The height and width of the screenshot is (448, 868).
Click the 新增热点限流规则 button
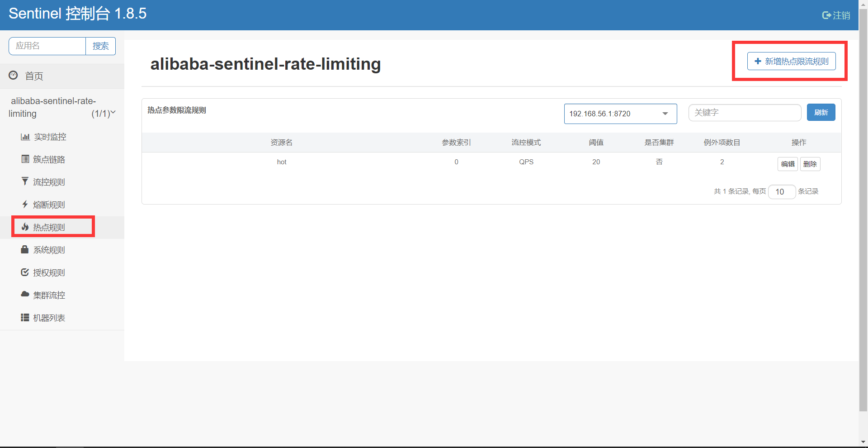[791, 61]
